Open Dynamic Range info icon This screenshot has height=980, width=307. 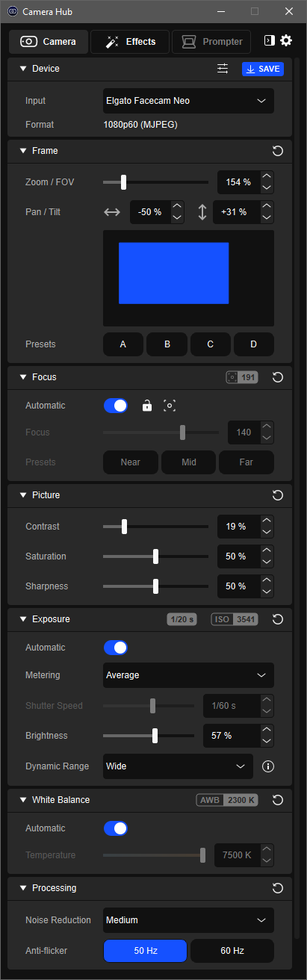click(x=267, y=766)
